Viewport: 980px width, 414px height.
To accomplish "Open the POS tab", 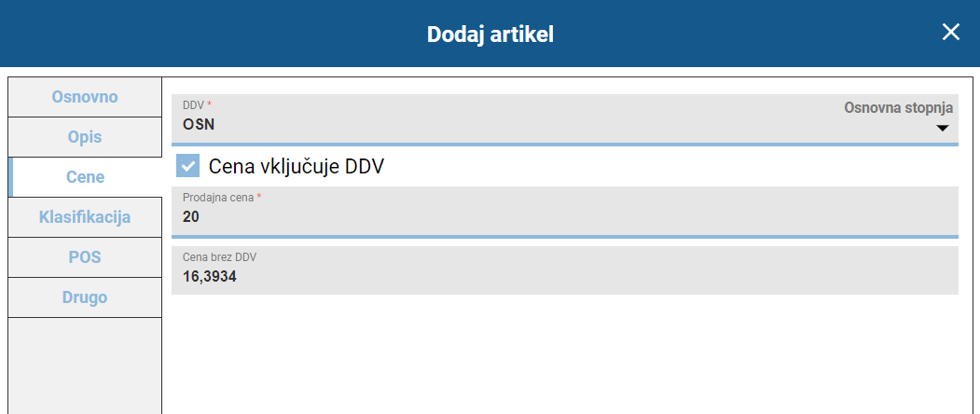I will (x=85, y=257).
